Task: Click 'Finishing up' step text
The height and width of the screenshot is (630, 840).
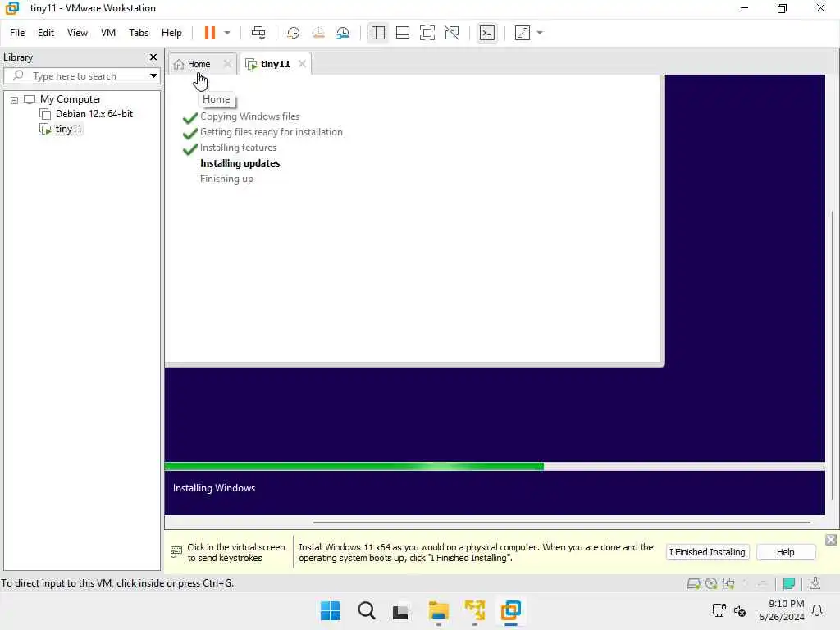Action: click(x=226, y=179)
